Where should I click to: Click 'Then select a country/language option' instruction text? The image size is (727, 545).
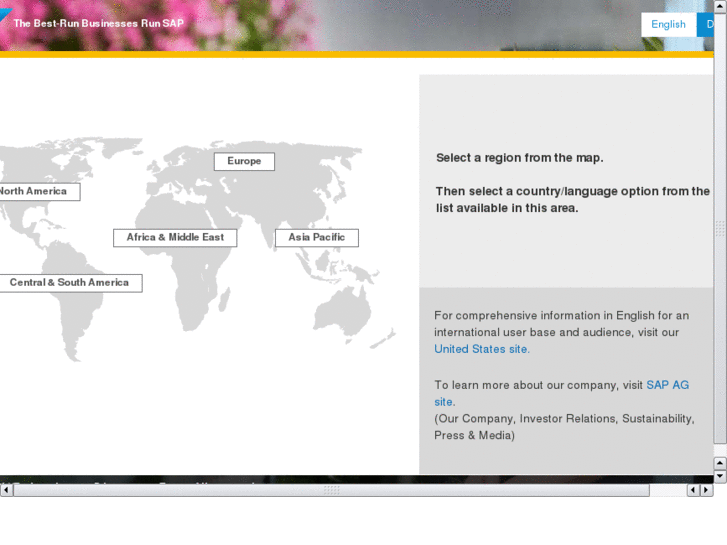point(573,199)
